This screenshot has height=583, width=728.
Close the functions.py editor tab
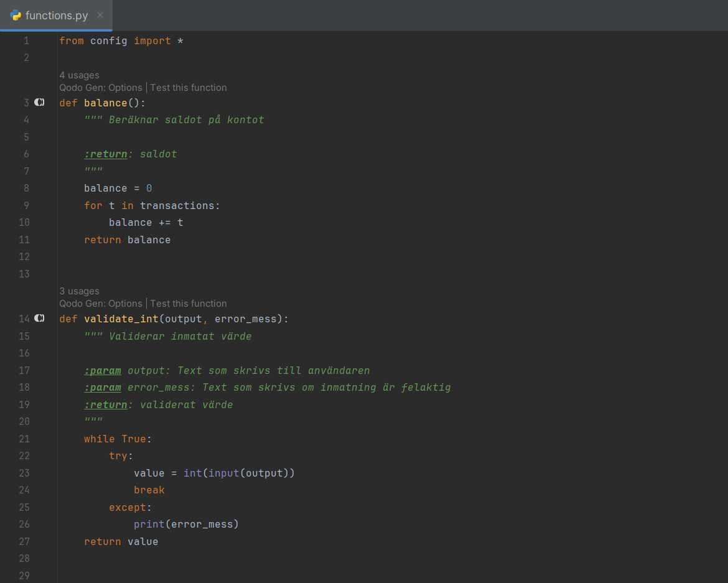(100, 16)
